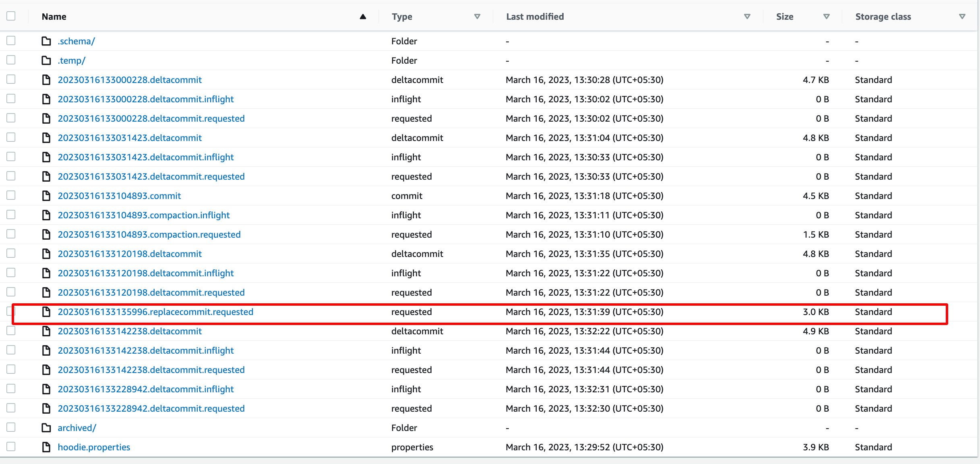The width and height of the screenshot is (980, 464).
Task: Select the checkbox for the .schema/ folder
Action: pos(11,41)
